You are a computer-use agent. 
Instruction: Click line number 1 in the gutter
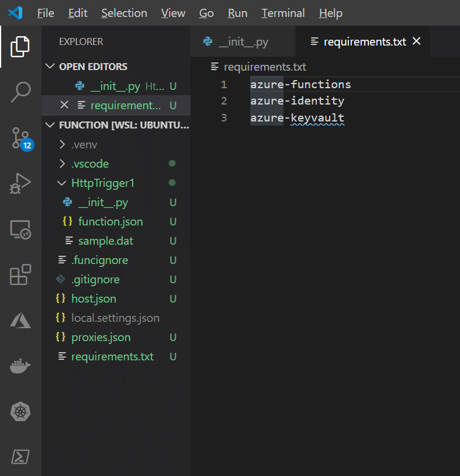pos(224,84)
